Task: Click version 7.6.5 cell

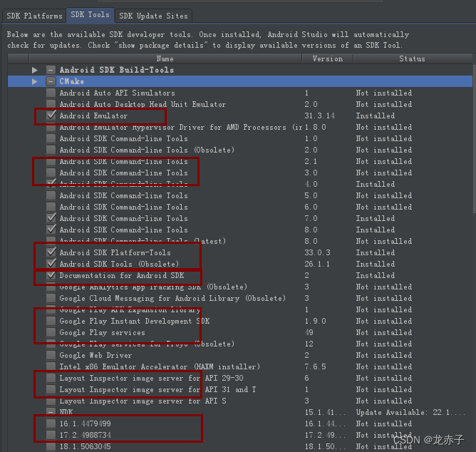Action: point(315,367)
